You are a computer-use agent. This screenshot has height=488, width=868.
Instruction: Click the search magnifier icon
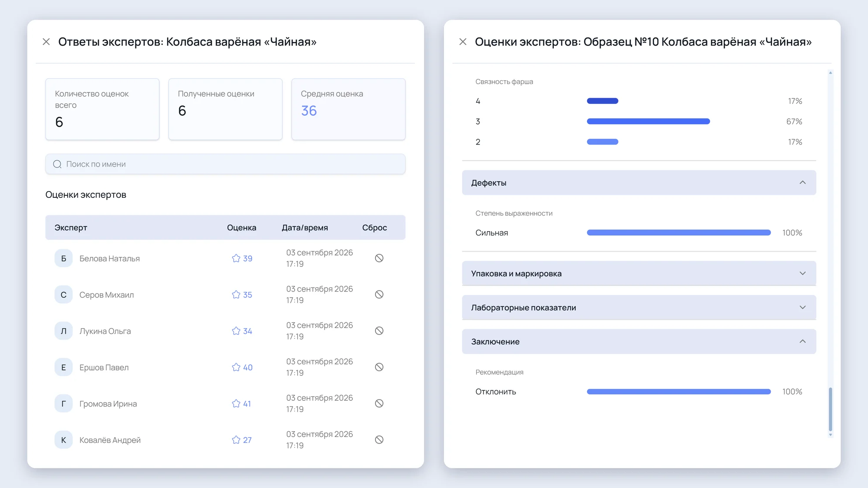point(57,164)
